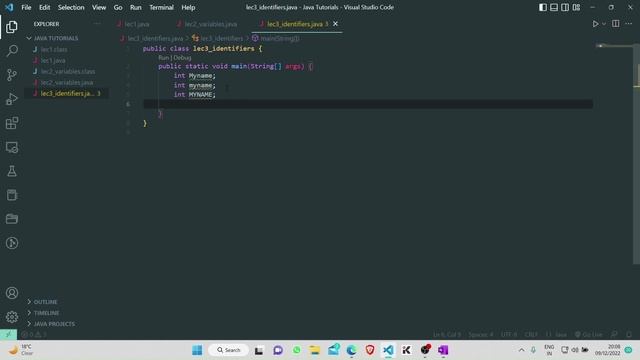Open lec2_variables.java in the explorer tree
Image resolution: width=640 pixels, height=360 pixels.
(x=67, y=82)
